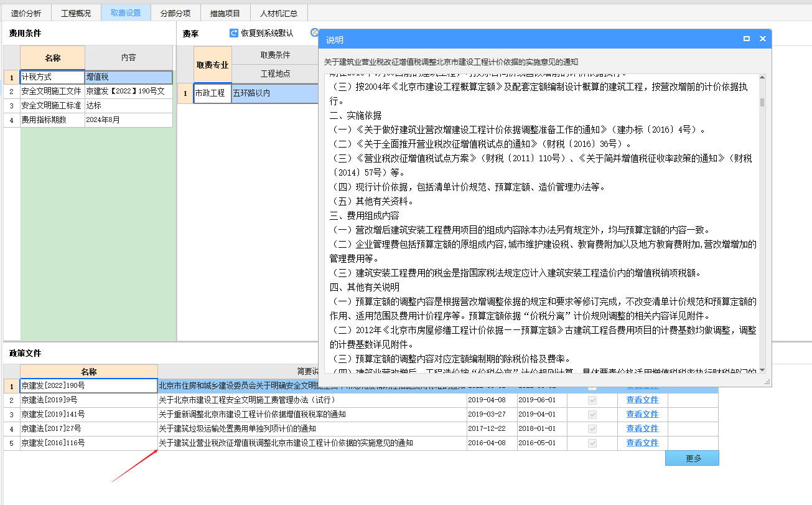Screen dimensions: 812x505
Task: Click the 计税方式 name cell
Action: pos(52,77)
